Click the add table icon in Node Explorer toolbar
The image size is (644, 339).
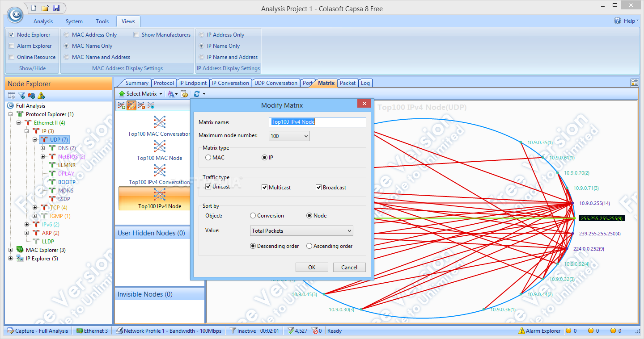(12, 96)
